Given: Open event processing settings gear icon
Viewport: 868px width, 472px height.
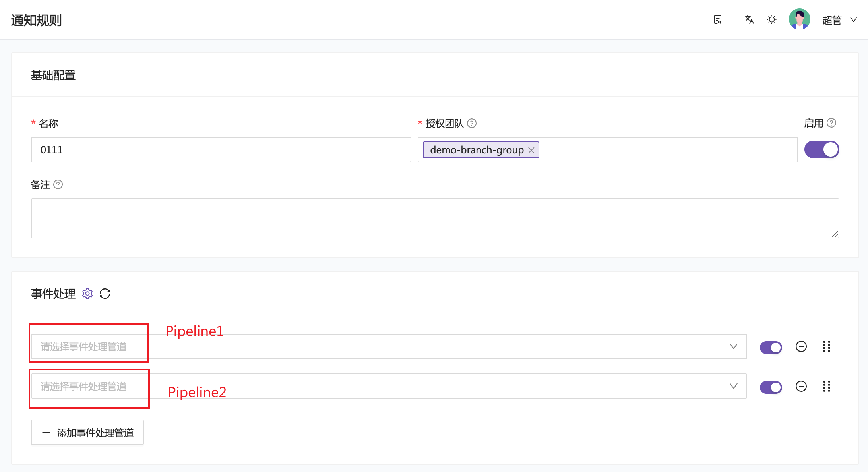Looking at the screenshot, I should coord(87,294).
